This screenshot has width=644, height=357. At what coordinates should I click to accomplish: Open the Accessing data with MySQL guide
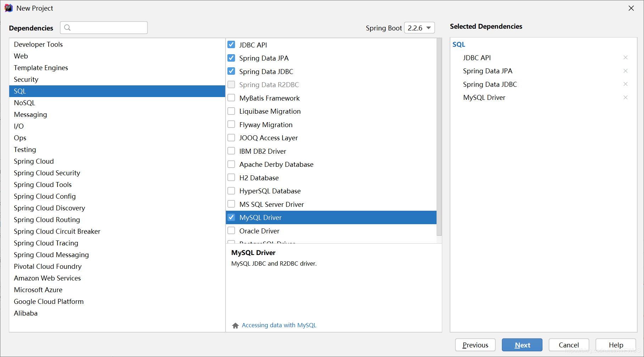pyautogui.click(x=279, y=325)
